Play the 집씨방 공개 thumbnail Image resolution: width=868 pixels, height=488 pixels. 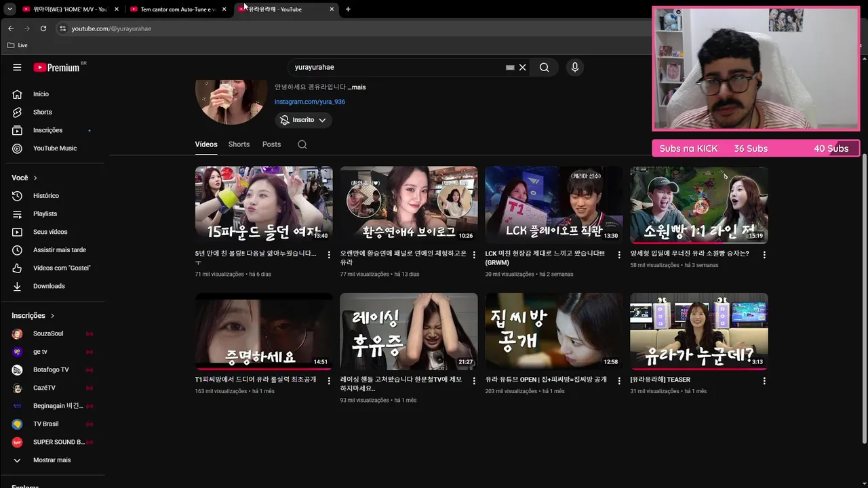pos(554,331)
